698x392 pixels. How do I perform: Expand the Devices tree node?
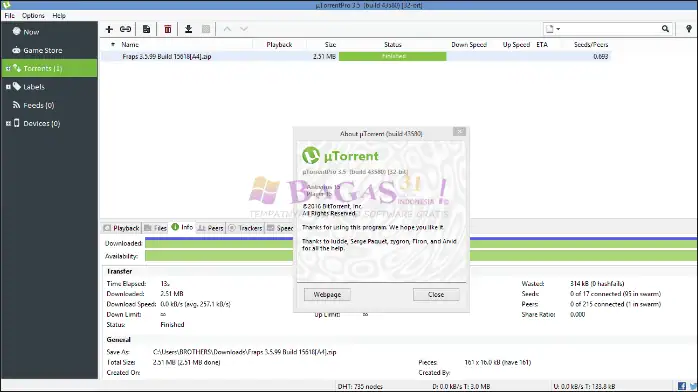pyautogui.click(x=8, y=123)
